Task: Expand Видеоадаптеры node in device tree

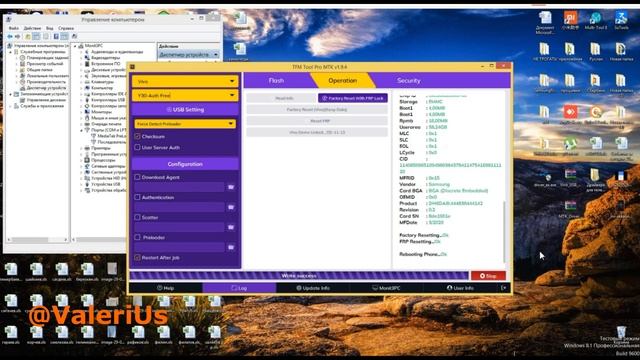Action: pos(81,58)
